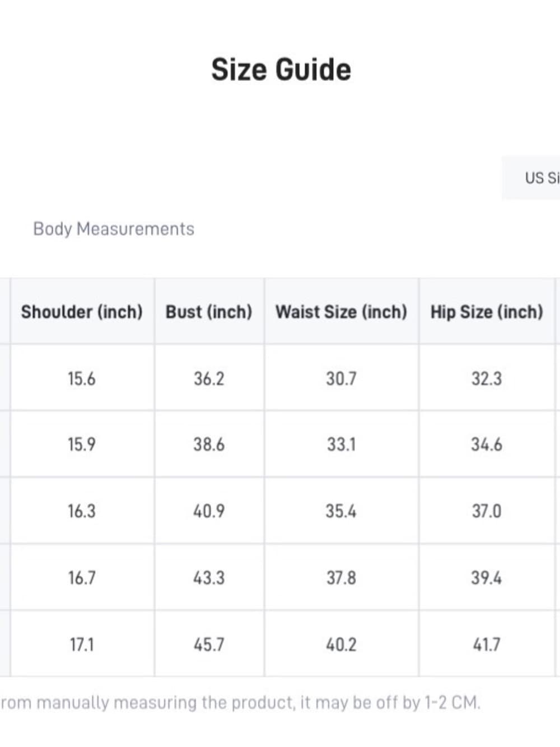Select the 38.6 bust measurement cell
Screen dimensions: 560x747
pos(209,444)
